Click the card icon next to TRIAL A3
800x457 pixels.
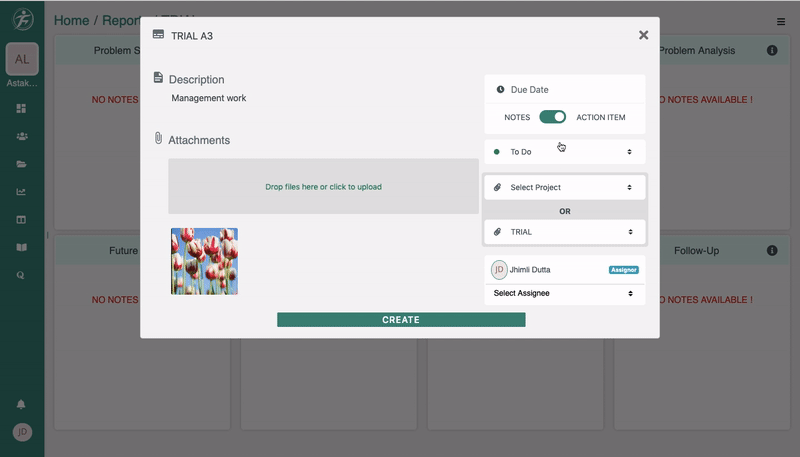(x=158, y=34)
